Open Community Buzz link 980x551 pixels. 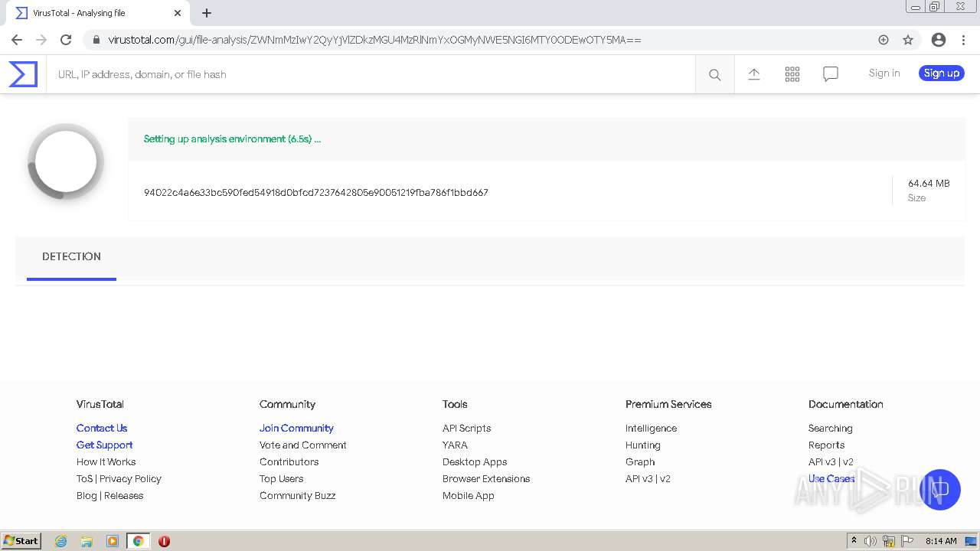pyautogui.click(x=297, y=496)
